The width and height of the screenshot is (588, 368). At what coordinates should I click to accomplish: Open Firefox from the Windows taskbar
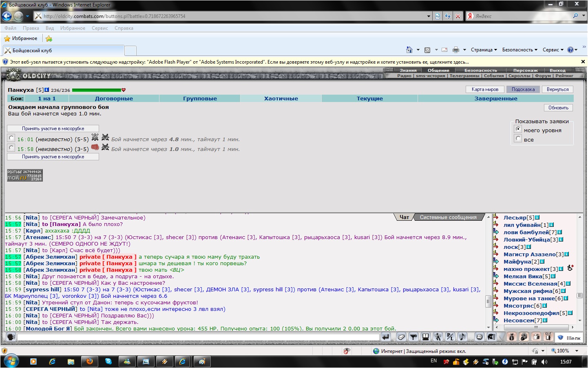coord(89,361)
